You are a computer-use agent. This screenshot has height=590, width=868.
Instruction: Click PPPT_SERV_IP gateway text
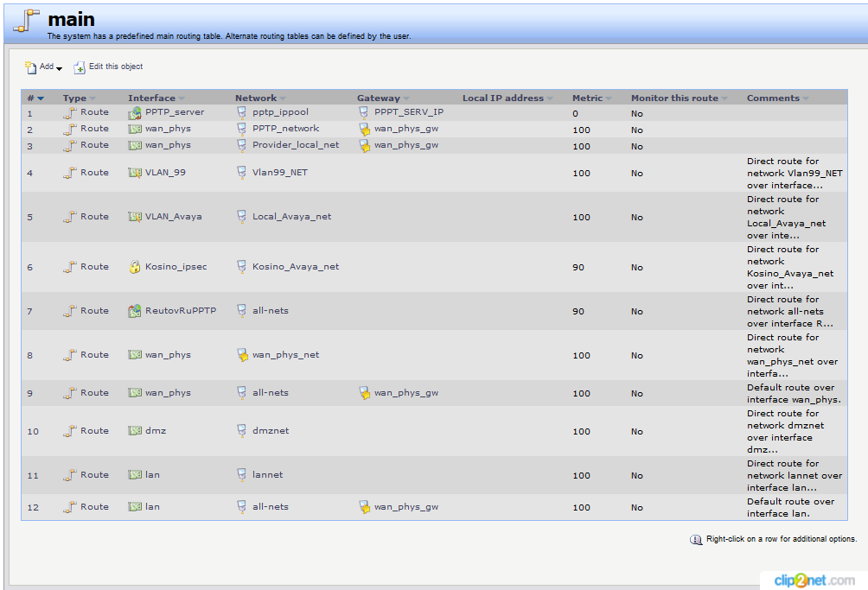[409, 111]
